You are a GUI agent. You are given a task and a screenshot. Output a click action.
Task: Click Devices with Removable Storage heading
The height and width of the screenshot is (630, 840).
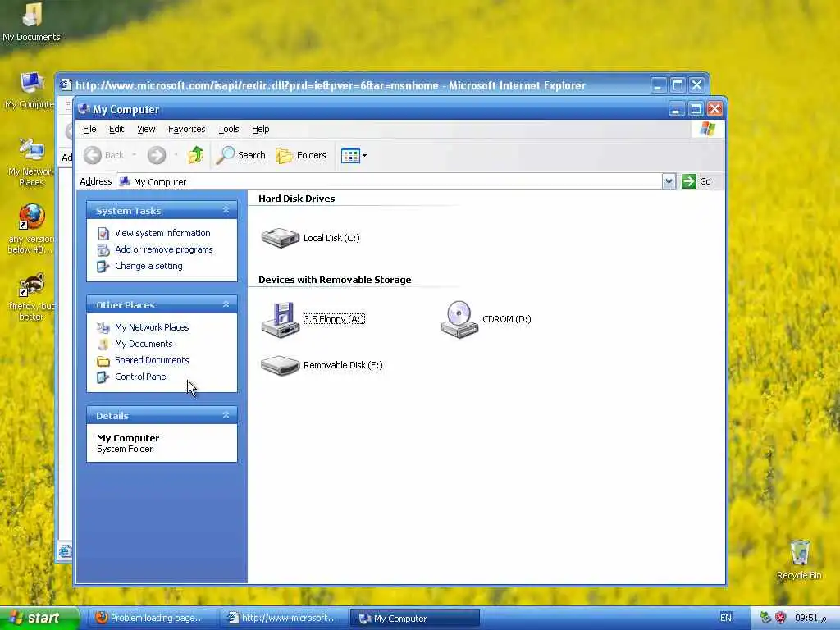tap(335, 280)
